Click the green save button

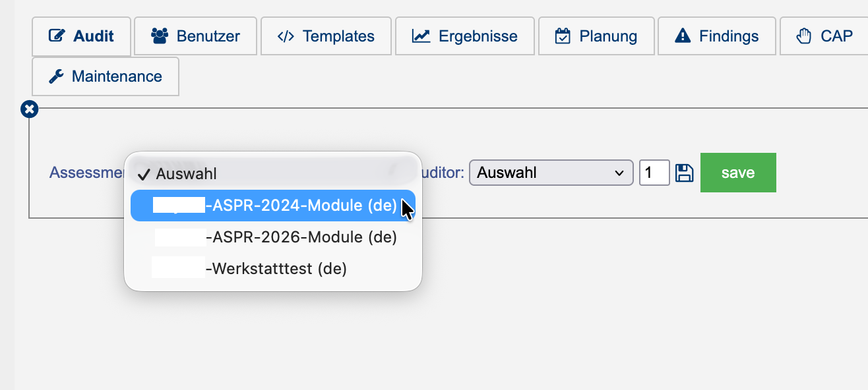tap(738, 173)
